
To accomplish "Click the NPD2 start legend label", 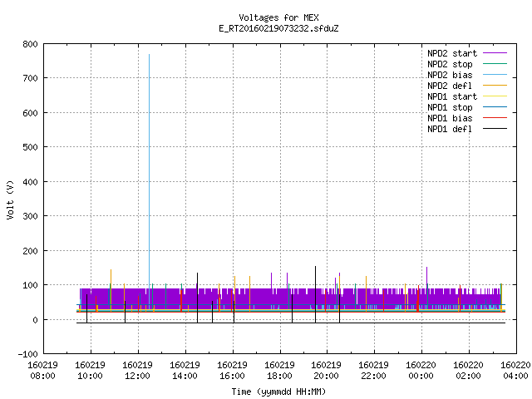I will pyautogui.click(x=452, y=53).
